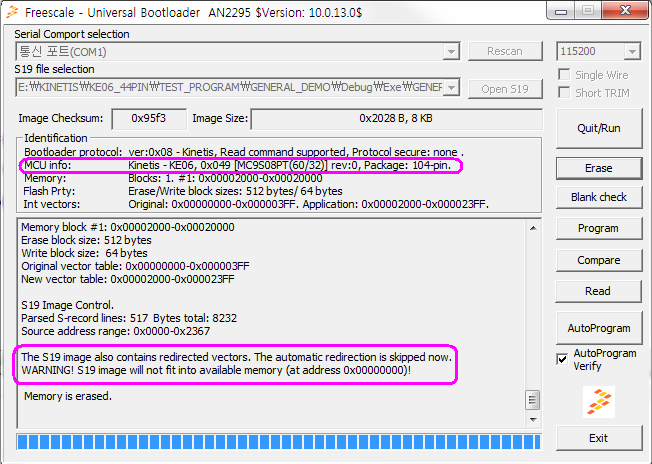Viewport: 652px width, 464px height.
Task: Expand the S19 file path dropdown
Action: 451,88
